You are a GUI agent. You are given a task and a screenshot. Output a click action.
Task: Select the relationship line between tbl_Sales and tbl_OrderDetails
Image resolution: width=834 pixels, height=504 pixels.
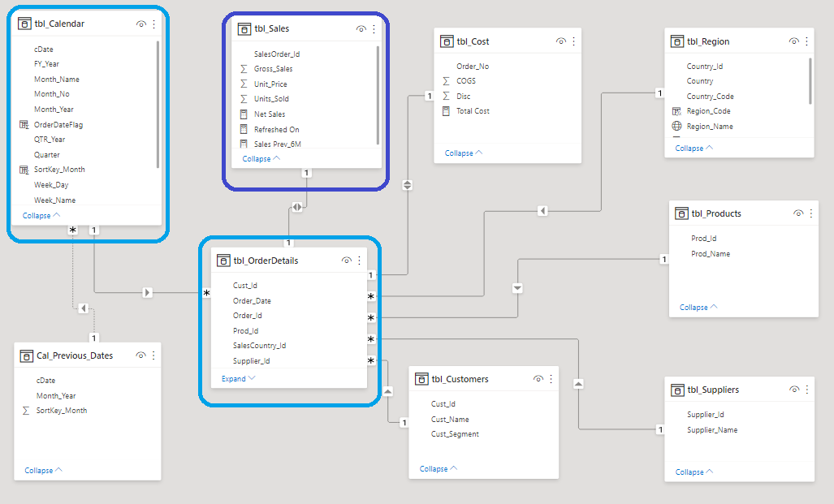[x=297, y=207]
